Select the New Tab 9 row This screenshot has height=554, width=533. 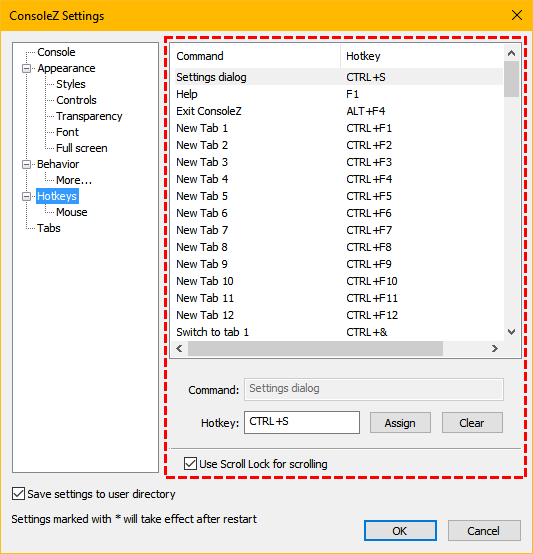coord(339,264)
